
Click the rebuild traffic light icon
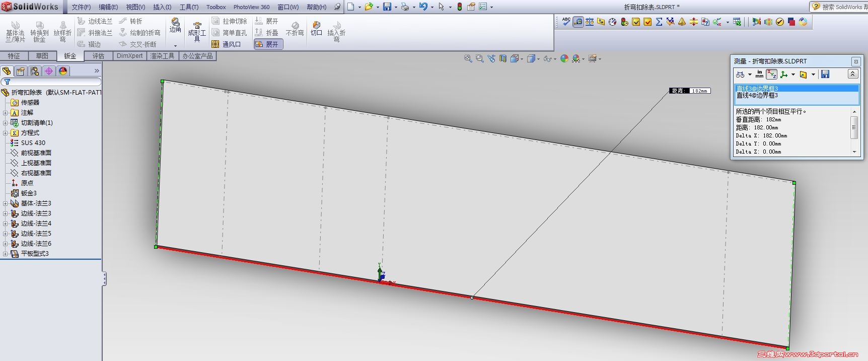coord(460,7)
